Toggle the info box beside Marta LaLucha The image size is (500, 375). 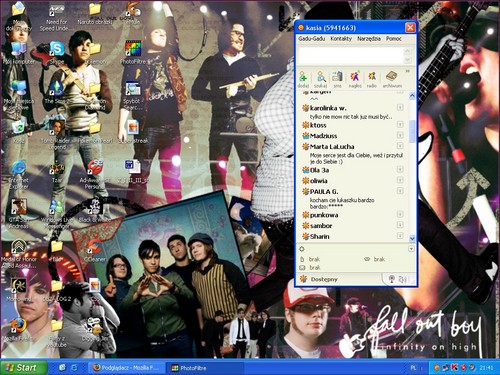(x=400, y=146)
